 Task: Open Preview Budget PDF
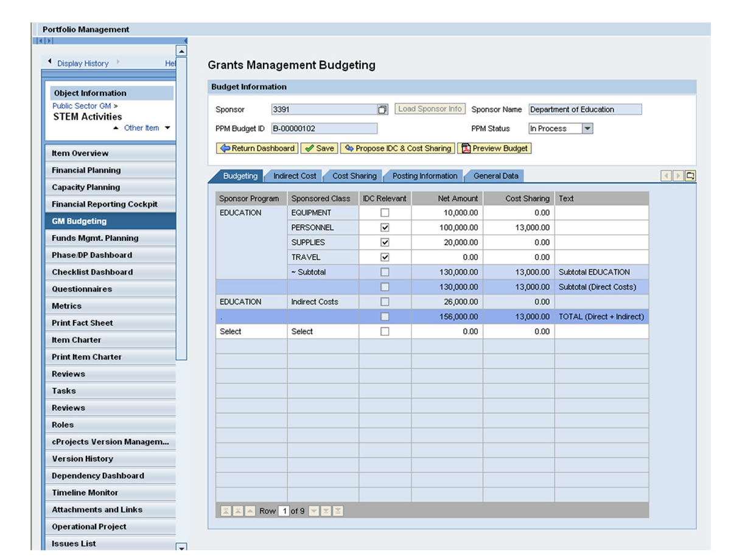[x=494, y=149]
